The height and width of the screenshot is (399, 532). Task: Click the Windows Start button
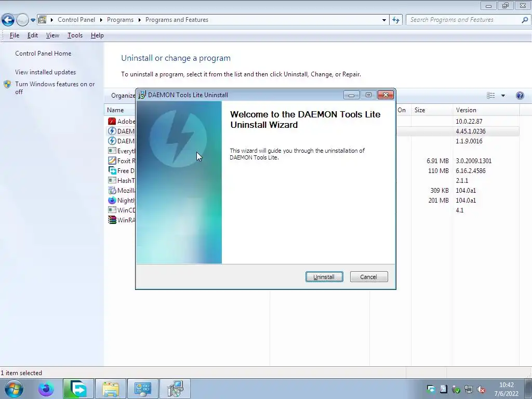point(14,389)
